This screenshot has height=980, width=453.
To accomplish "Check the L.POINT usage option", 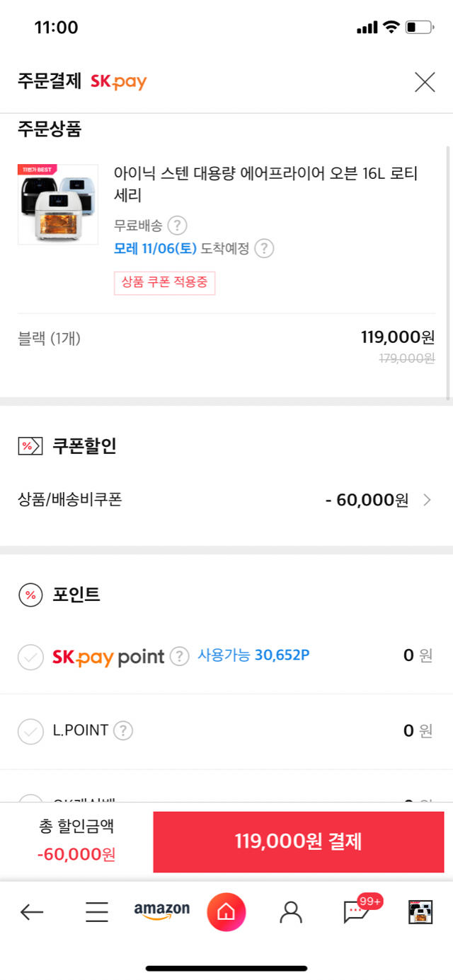I will pyautogui.click(x=30, y=731).
